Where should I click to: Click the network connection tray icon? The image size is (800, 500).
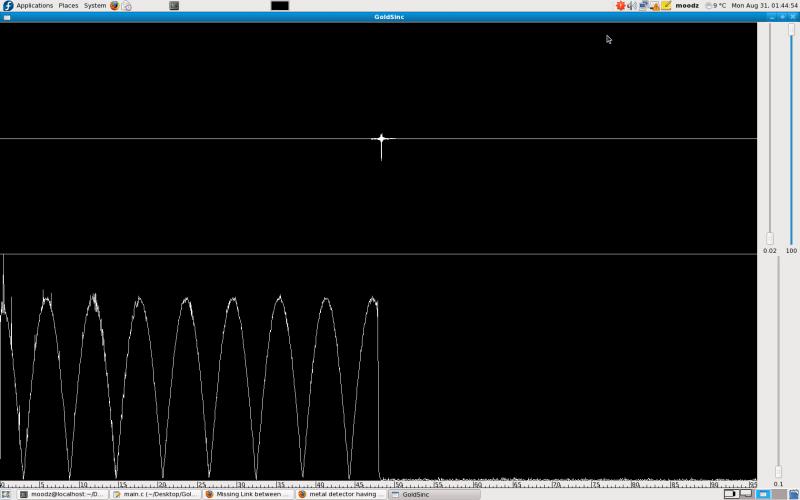pyautogui.click(x=643, y=5)
